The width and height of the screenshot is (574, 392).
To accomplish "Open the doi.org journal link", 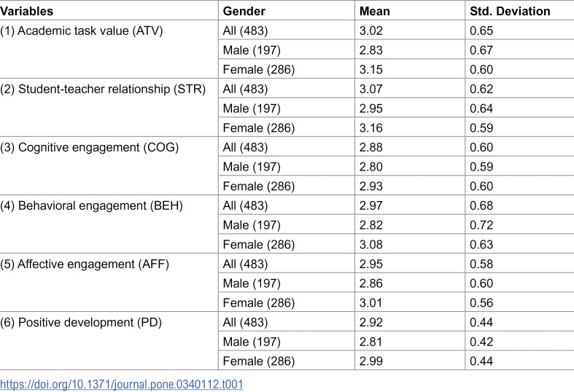I will (x=122, y=384).
